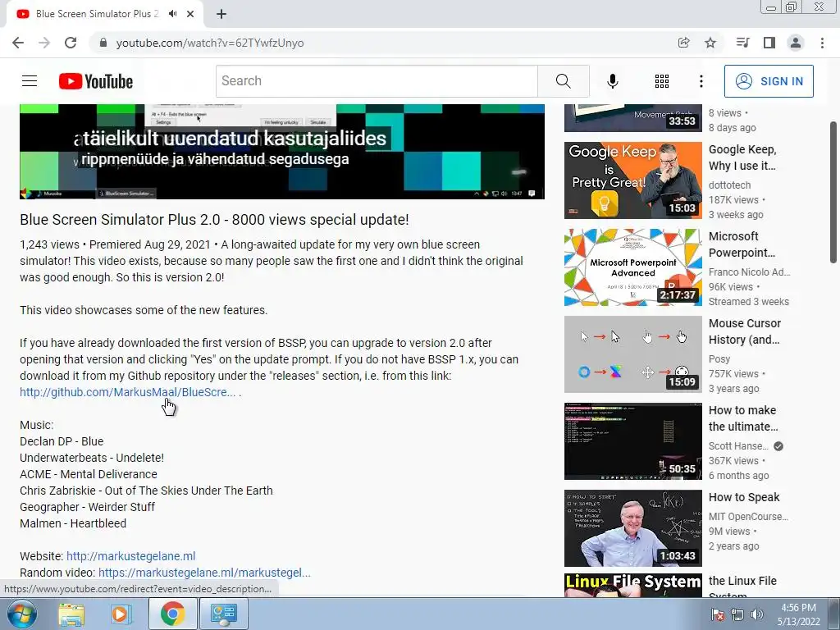This screenshot has height=630, width=840.
Task: Open the Chrome profile avatar
Action: 796,43
